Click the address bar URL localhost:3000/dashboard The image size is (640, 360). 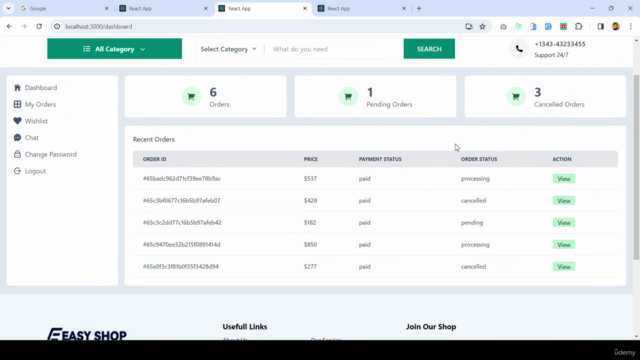(99, 27)
